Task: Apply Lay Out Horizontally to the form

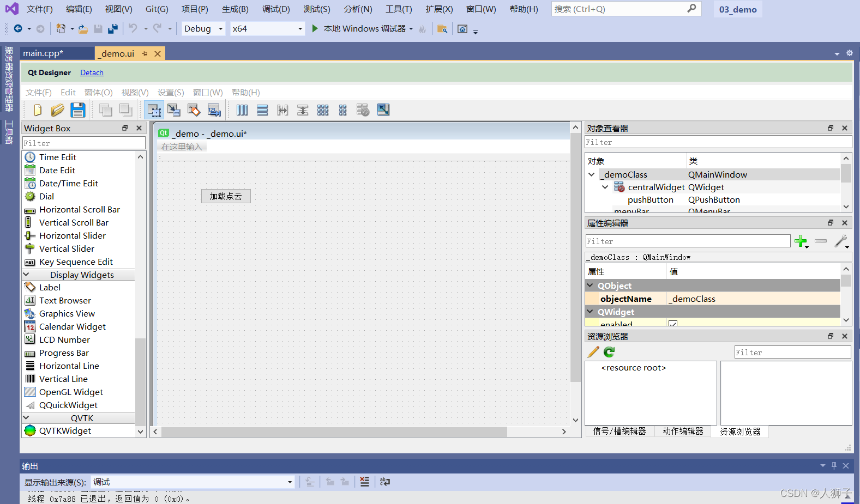Action: (242, 111)
